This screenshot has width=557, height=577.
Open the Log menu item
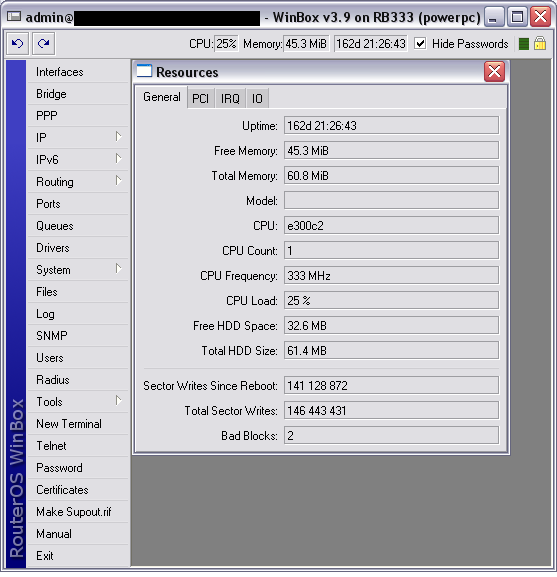78,314
